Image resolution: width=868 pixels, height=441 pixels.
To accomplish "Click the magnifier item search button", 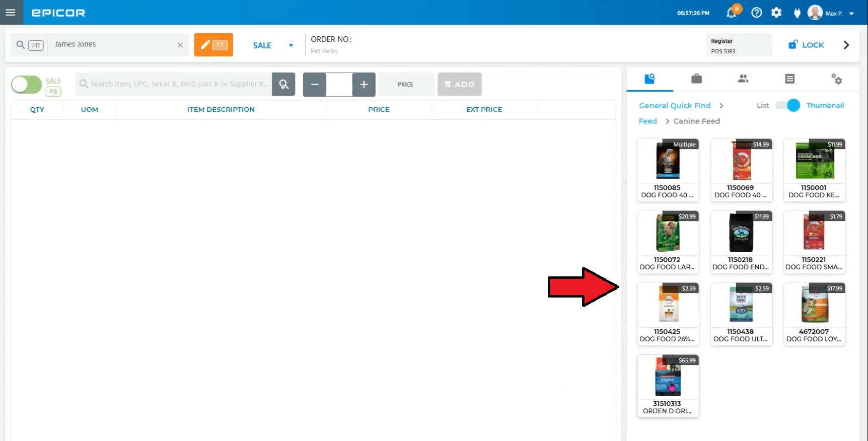I will tap(284, 84).
